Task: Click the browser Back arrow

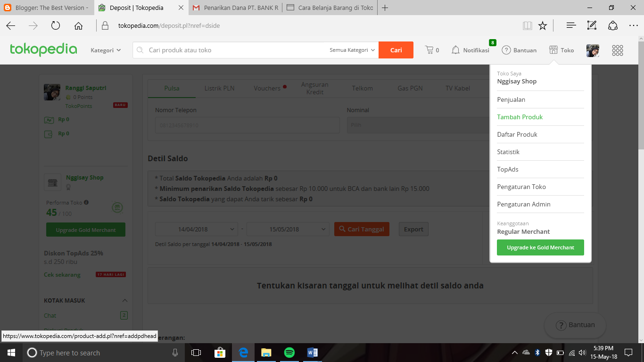Action: [x=10, y=26]
